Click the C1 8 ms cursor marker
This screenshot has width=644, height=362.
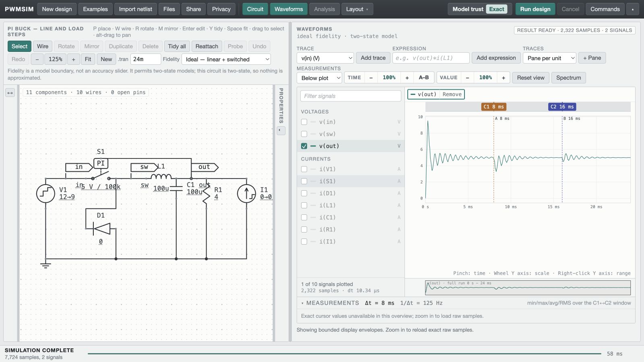pos(494,107)
